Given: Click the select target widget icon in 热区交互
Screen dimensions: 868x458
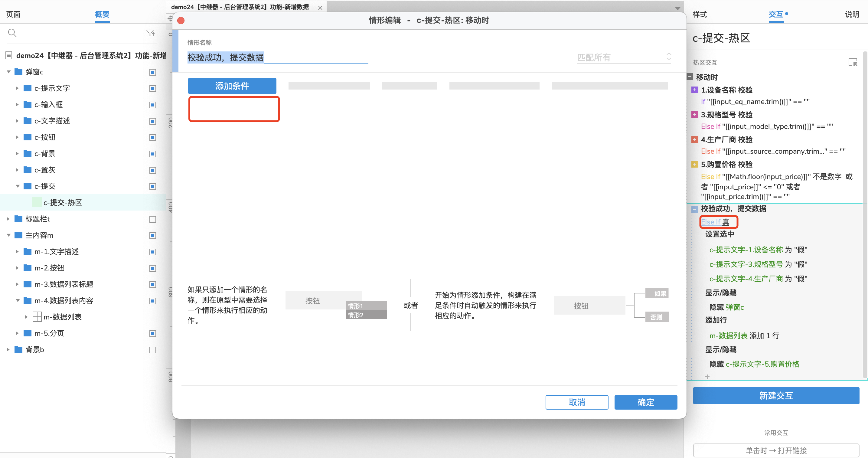Looking at the screenshot, I should [x=853, y=62].
